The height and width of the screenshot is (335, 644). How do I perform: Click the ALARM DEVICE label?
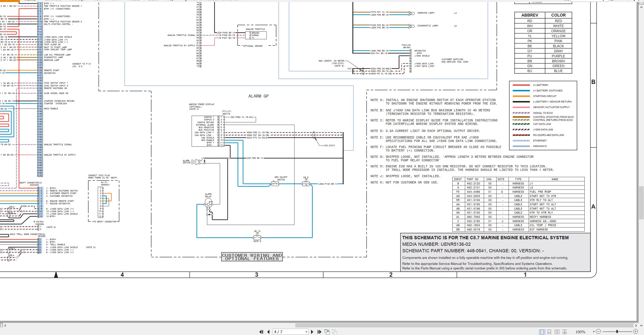tap(186, 162)
